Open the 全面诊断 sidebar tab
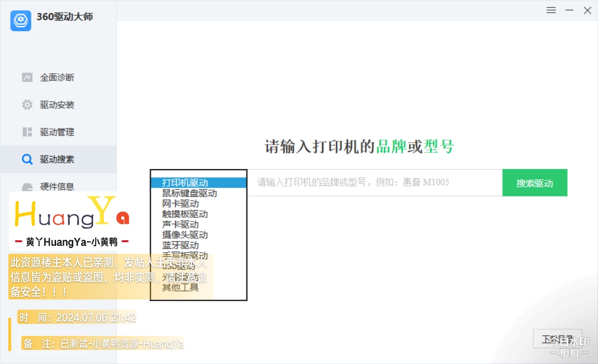The image size is (598, 364). point(59,77)
